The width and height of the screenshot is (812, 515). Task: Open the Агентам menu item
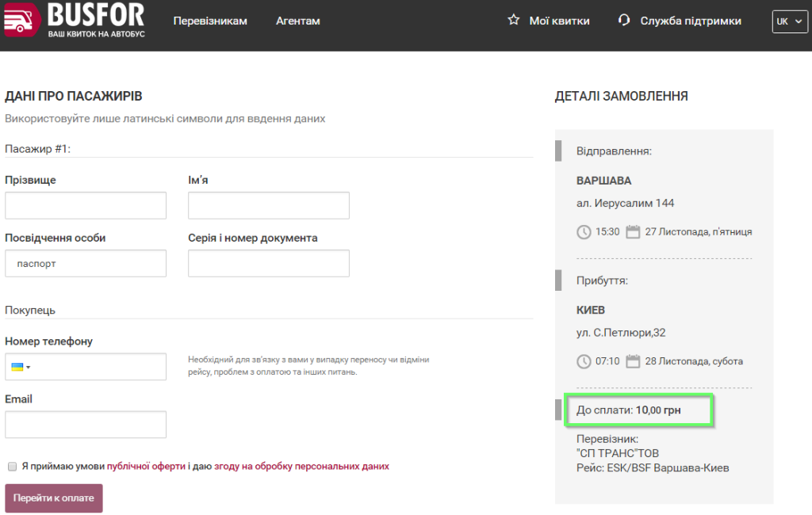click(298, 21)
